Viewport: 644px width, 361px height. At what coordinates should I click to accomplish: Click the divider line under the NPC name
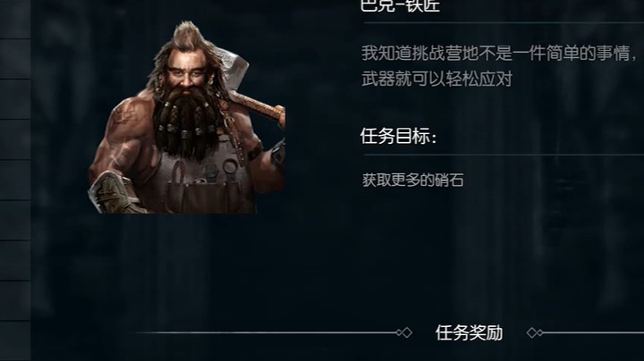(x=504, y=22)
